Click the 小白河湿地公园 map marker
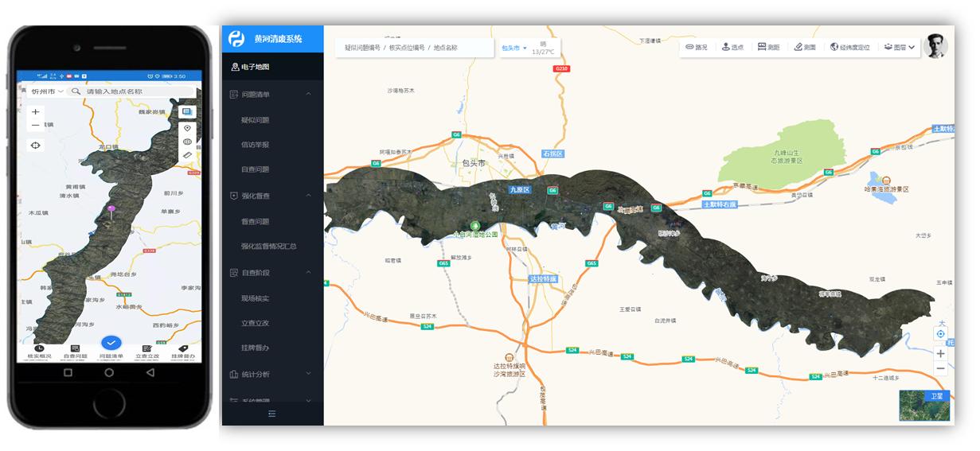The image size is (980, 451). (x=475, y=226)
